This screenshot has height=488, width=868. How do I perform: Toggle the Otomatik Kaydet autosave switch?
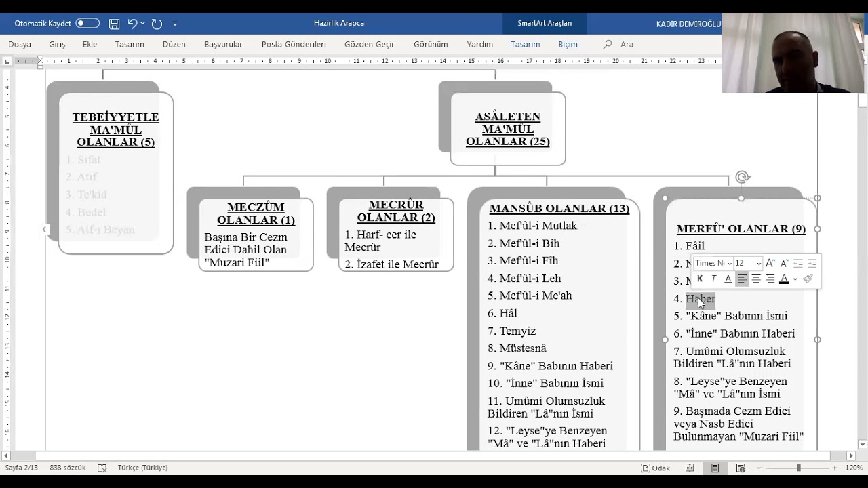87,23
